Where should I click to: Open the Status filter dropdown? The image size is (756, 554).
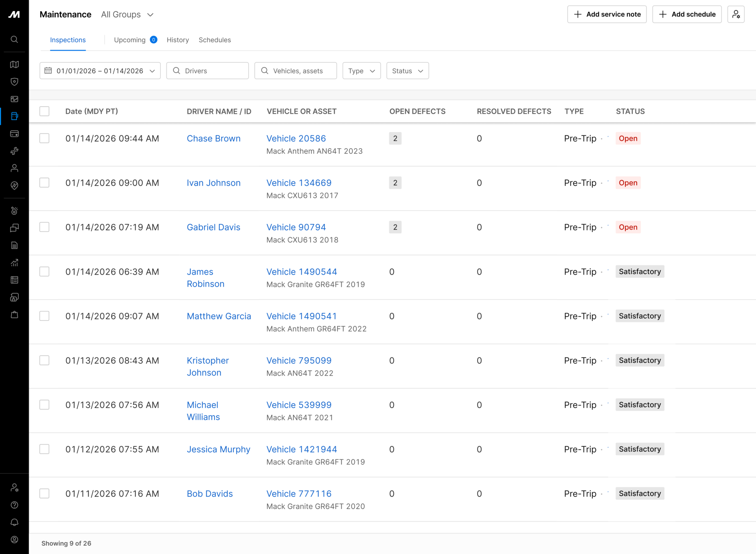point(407,71)
